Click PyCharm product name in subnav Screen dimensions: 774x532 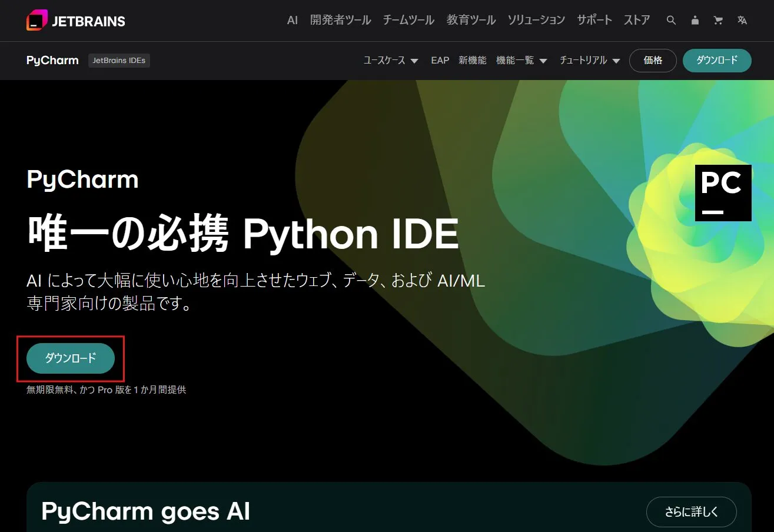[52, 60]
